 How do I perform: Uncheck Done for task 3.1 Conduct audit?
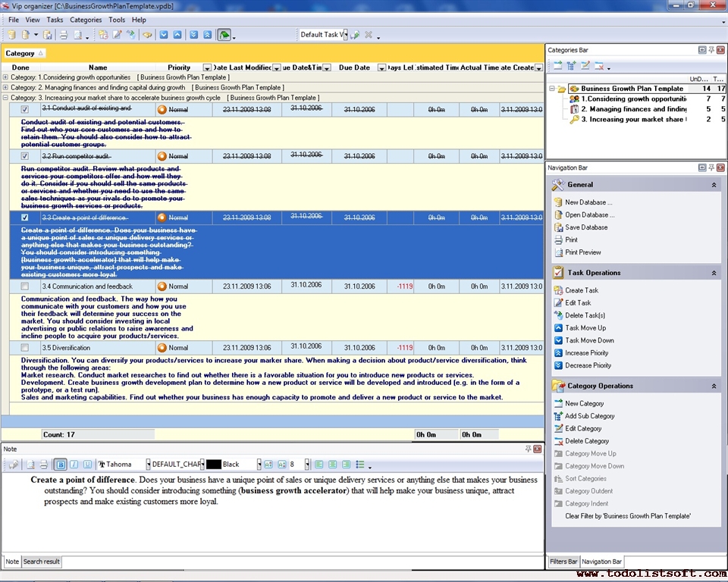coord(24,109)
